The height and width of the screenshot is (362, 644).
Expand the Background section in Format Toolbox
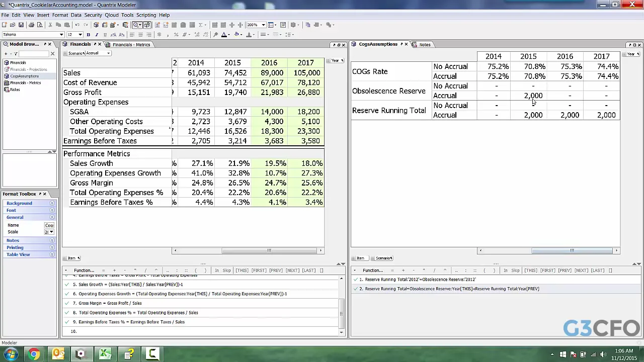pos(52,203)
